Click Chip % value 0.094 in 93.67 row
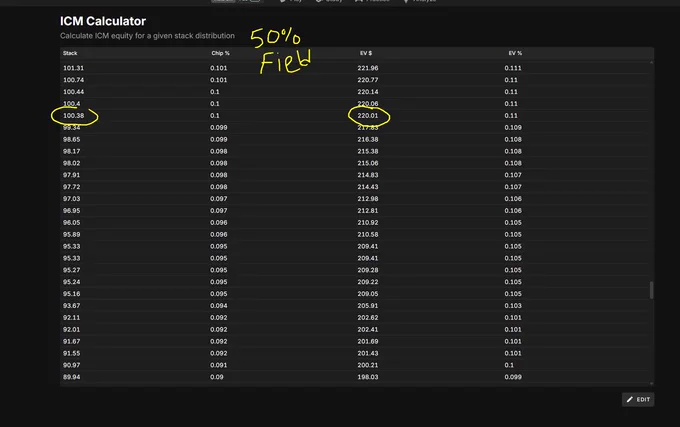The image size is (680, 427). tap(219, 306)
